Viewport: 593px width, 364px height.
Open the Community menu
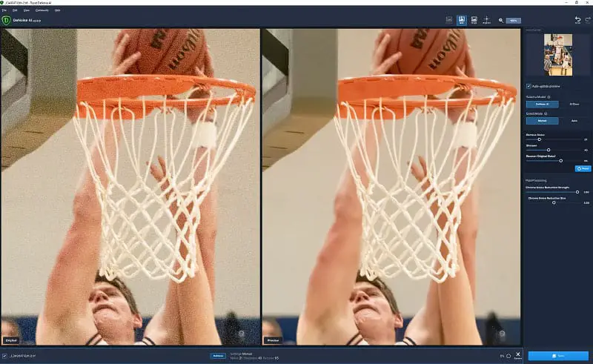(42, 10)
